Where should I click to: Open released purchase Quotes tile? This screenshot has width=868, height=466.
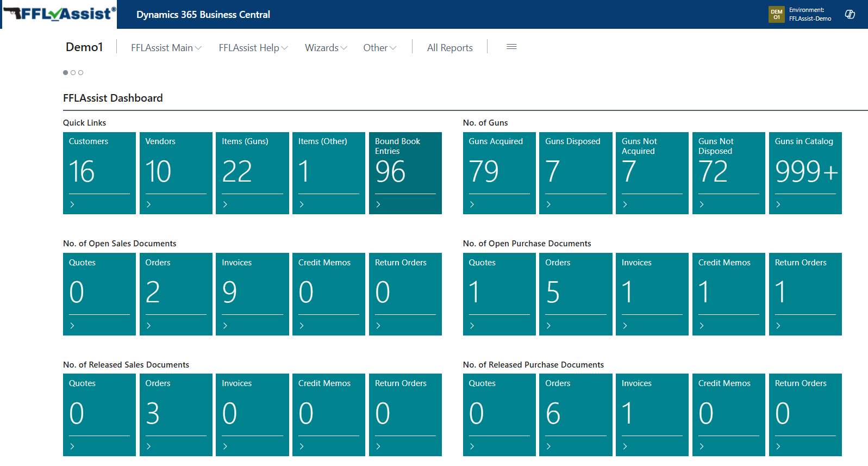[x=499, y=415]
